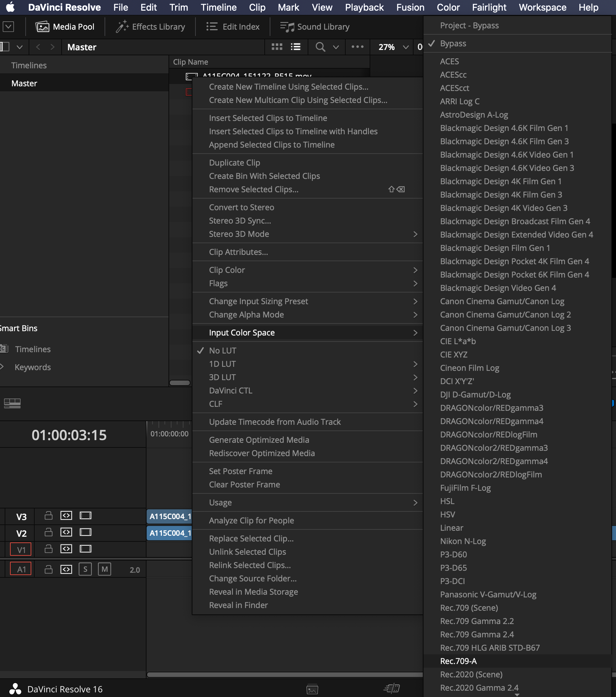Screen dimensions: 616x697
Task: Open the Fusion menu in menu bar
Action: coord(410,7)
